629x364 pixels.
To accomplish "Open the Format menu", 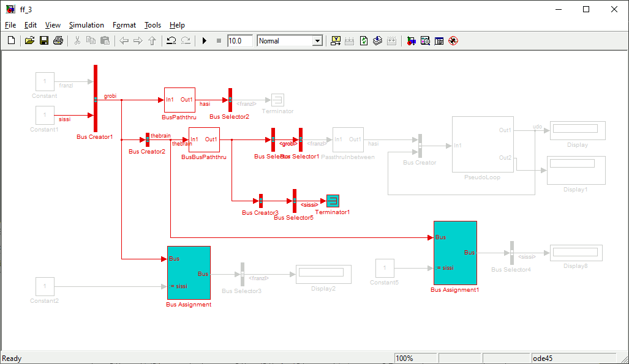I will (124, 25).
